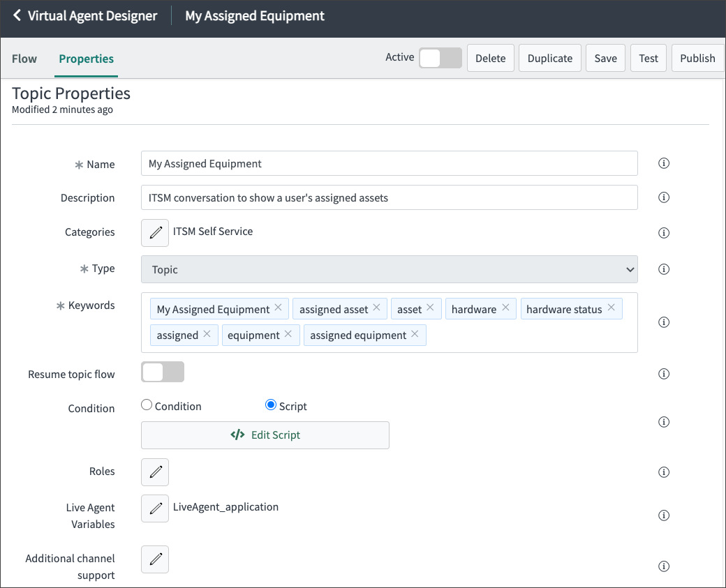Switch to the Flow tab
Image resolution: width=726 pixels, height=588 pixels.
click(x=24, y=59)
